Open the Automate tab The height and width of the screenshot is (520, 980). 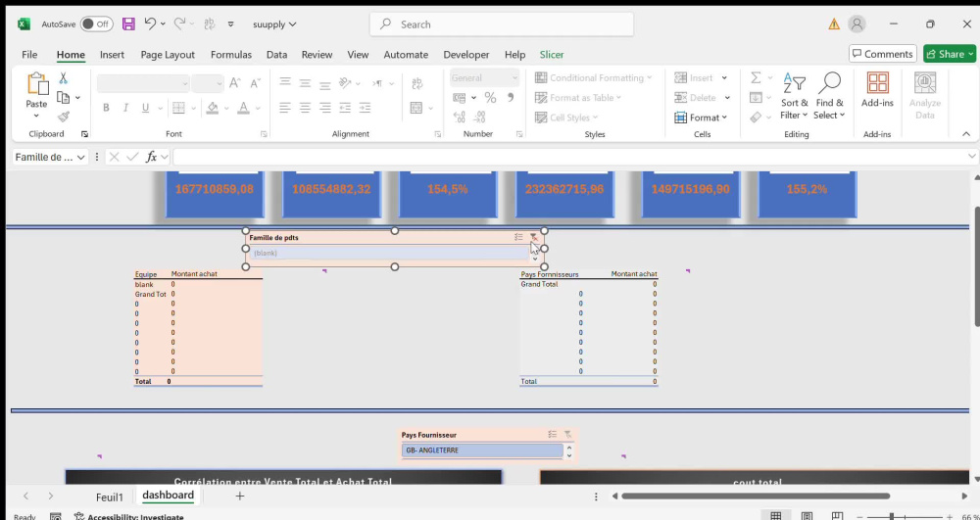click(x=407, y=54)
